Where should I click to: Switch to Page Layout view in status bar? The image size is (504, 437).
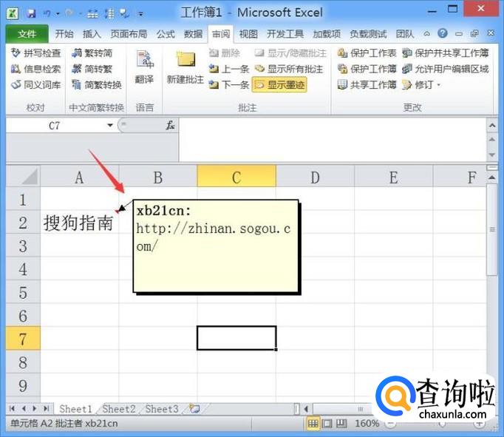tap(327, 424)
